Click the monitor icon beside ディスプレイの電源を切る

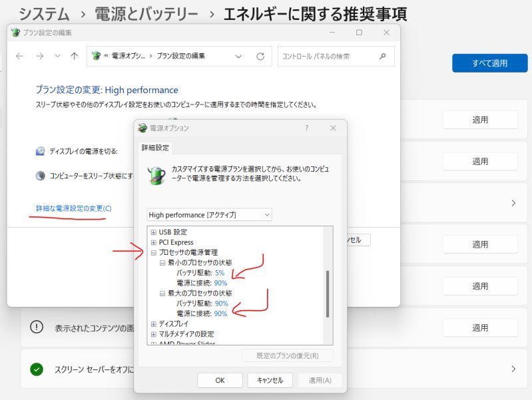point(40,151)
